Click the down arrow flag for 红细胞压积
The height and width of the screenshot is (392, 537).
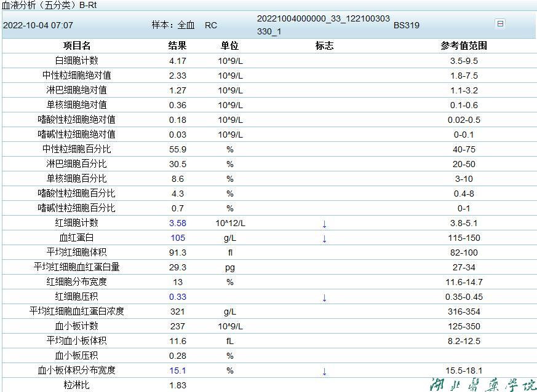point(324,297)
